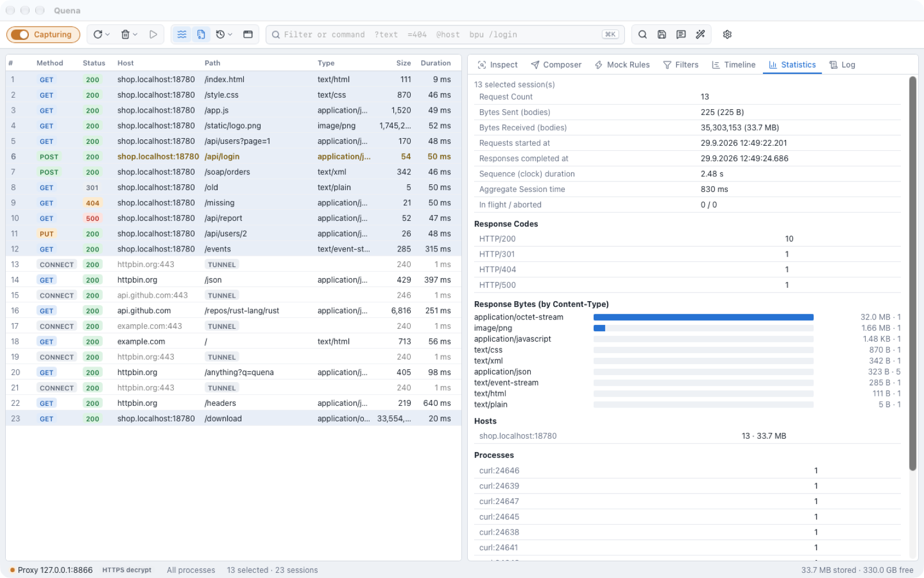Open the Log tab
Screen dimensions: 924x578
tap(842, 65)
